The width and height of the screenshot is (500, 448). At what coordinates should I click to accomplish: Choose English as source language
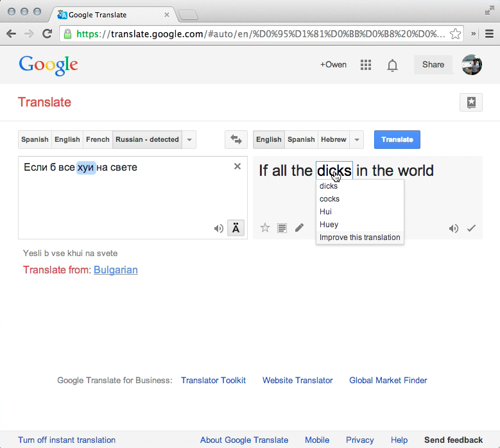[x=67, y=139]
